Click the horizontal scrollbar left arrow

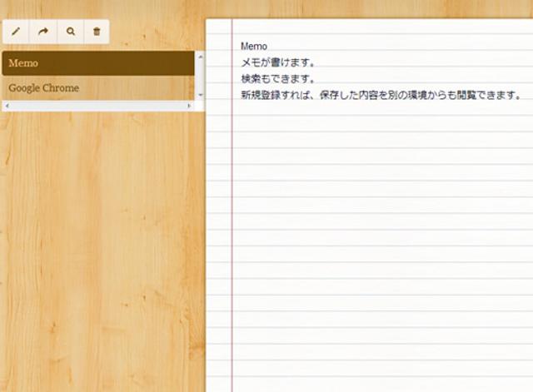point(6,107)
